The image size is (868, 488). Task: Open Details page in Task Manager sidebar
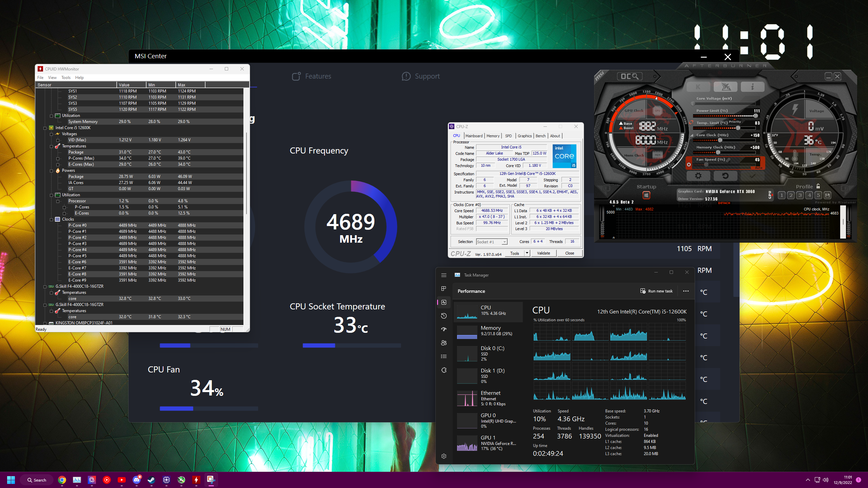point(444,357)
